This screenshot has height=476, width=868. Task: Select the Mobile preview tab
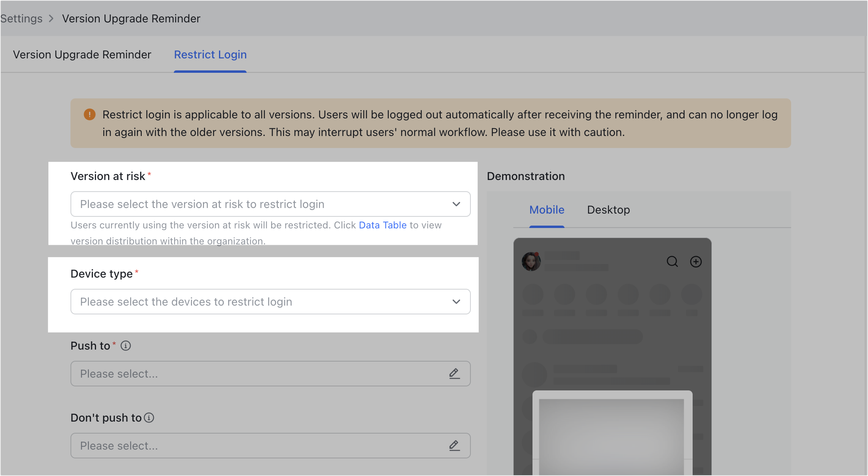tap(547, 210)
